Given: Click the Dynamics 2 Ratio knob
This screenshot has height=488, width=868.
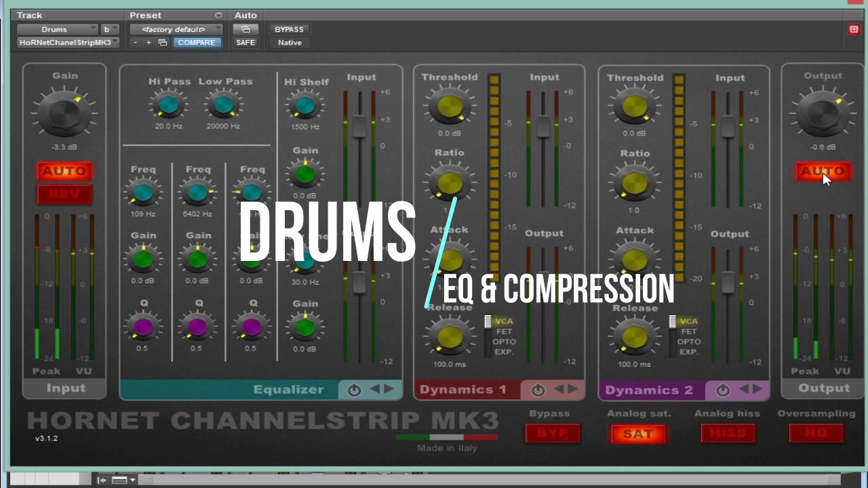Looking at the screenshot, I should [635, 183].
